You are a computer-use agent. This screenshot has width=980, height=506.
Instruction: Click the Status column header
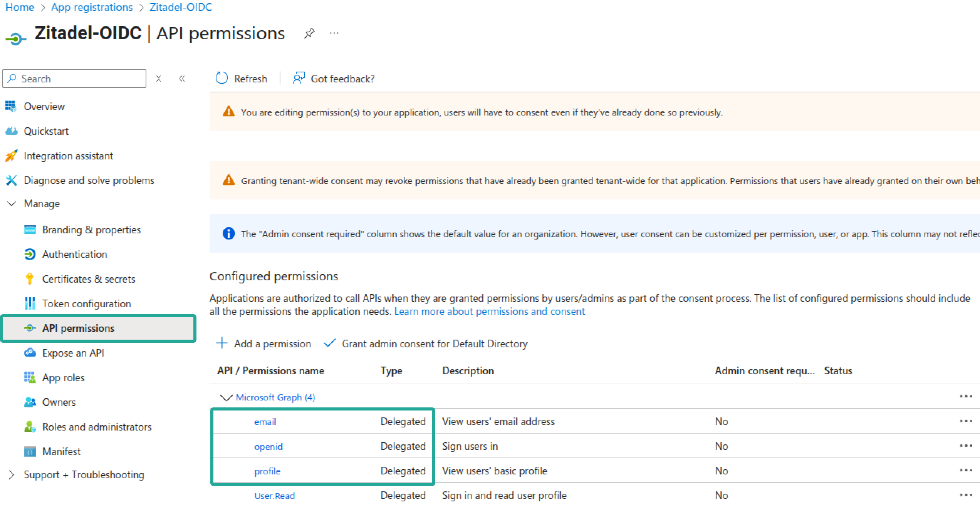pos(838,370)
